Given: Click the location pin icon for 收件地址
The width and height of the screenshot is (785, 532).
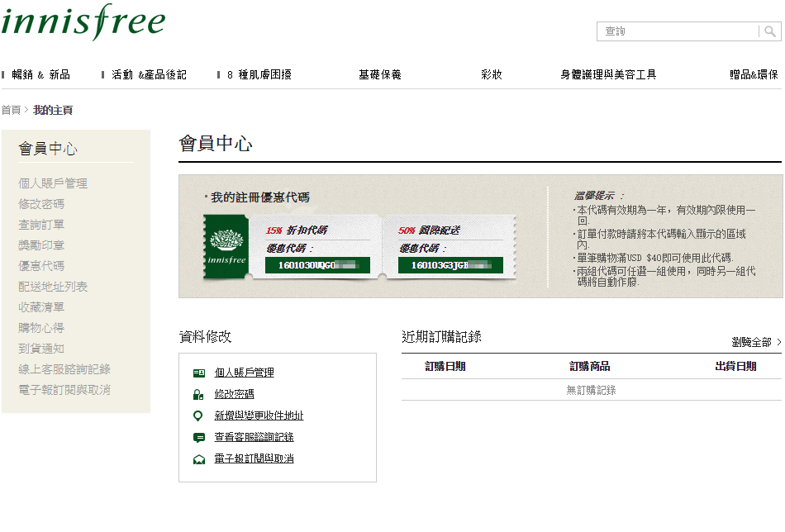Looking at the screenshot, I should [198, 416].
